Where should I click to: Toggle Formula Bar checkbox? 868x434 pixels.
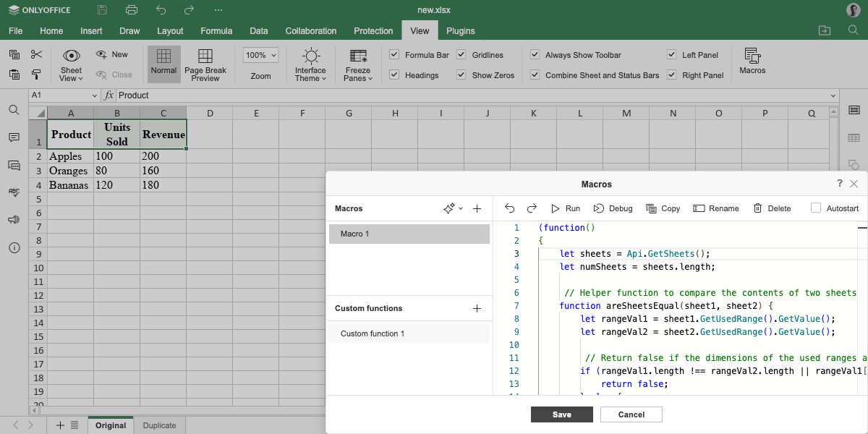394,54
